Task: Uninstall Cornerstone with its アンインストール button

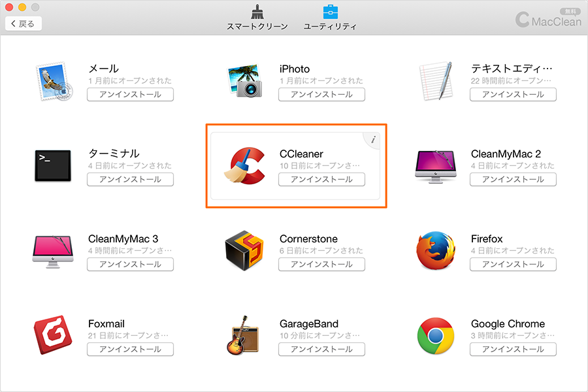Action: (321, 264)
